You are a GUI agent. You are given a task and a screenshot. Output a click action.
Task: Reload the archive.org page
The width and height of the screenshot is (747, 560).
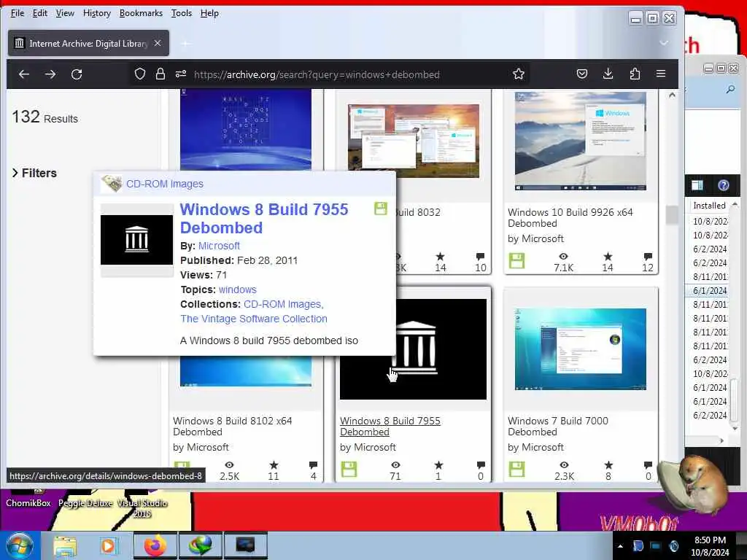tap(77, 74)
